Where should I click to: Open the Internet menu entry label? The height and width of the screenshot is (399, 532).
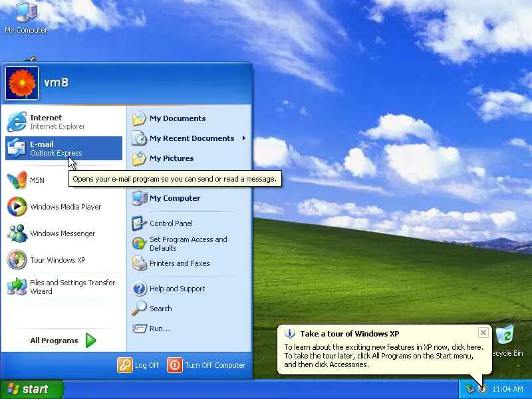pos(46,118)
